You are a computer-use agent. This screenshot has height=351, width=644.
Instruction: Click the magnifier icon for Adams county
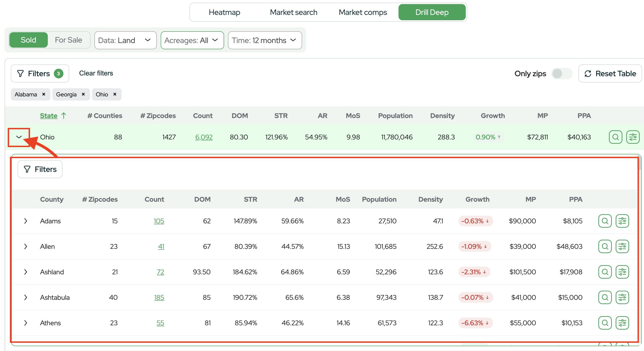605,221
